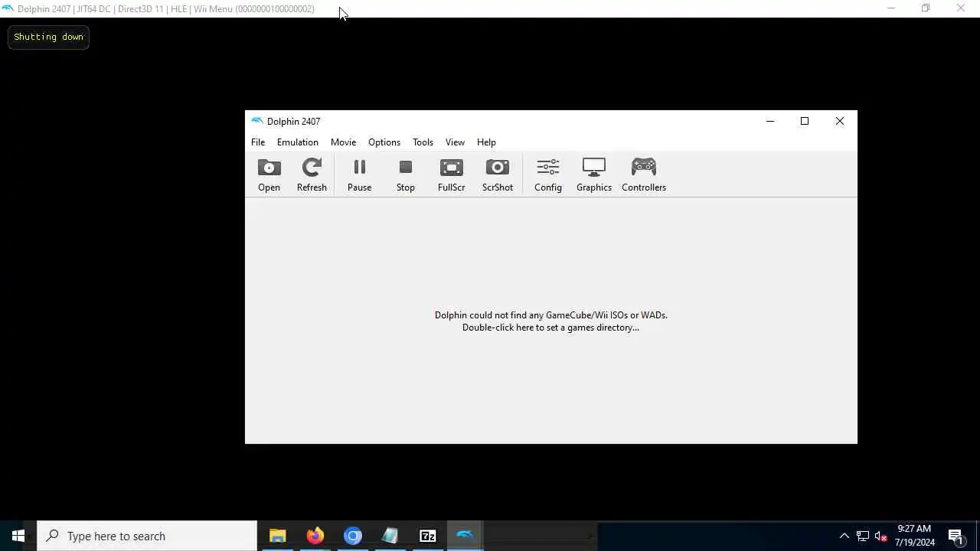Open the notification center
The width and height of the screenshot is (980, 551).
[x=955, y=536]
